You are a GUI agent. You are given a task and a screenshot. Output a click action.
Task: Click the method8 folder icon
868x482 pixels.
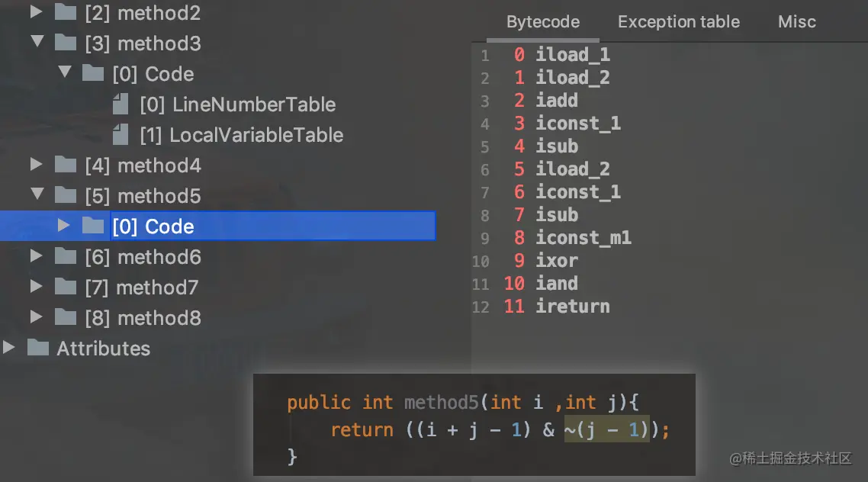[66, 317]
